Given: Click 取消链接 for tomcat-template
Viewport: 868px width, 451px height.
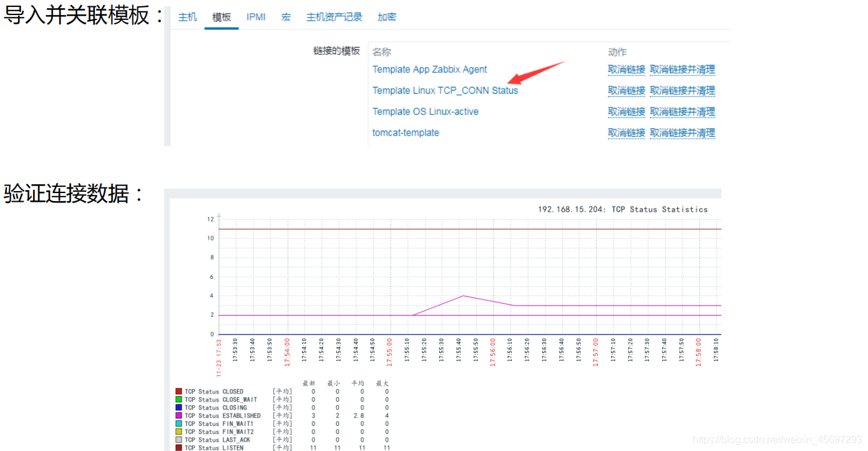Looking at the screenshot, I should 627,133.
